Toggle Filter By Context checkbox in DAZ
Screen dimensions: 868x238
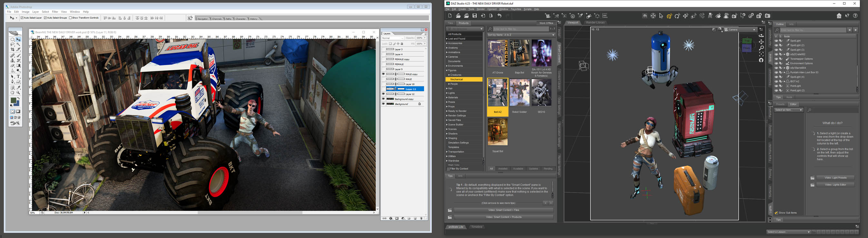click(x=448, y=169)
